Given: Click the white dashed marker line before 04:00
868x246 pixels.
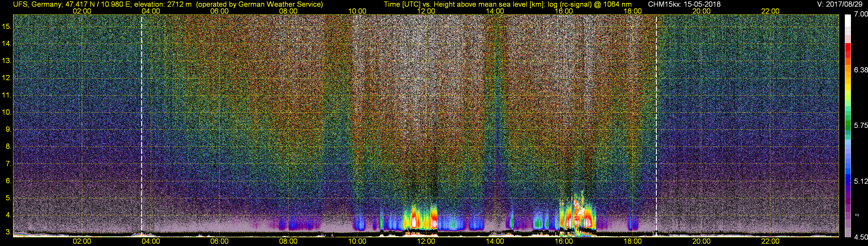Looking at the screenshot, I should coord(141,125).
